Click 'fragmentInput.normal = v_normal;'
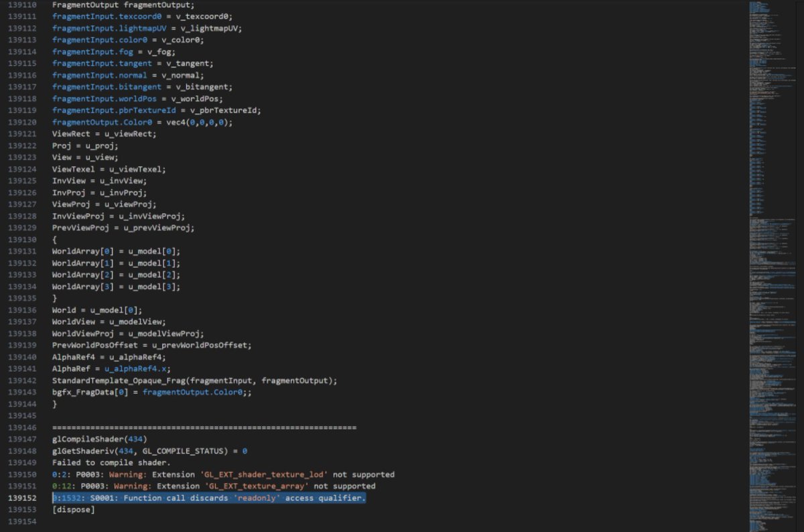 tap(128, 75)
